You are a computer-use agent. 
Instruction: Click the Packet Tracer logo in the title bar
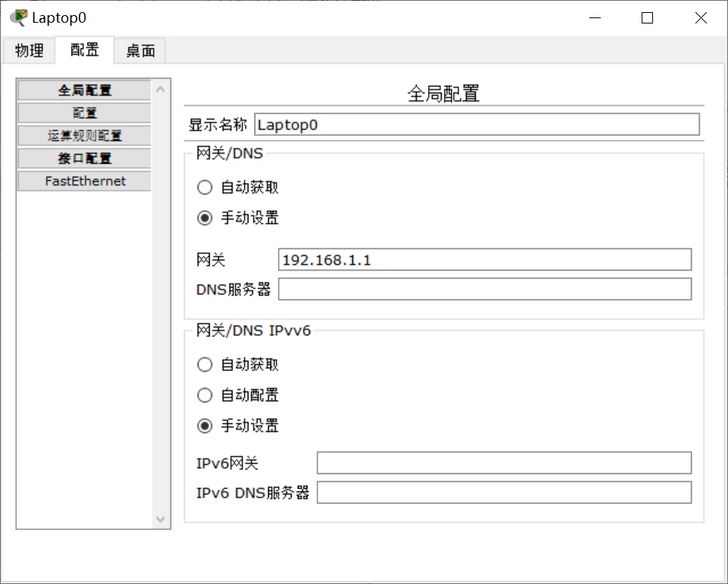[x=17, y=17]
